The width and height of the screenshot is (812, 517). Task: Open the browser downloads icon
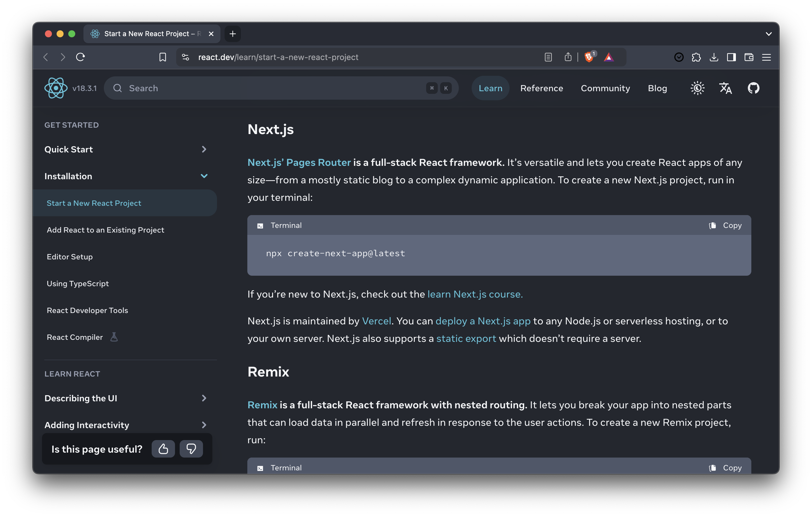coord(714,57)
